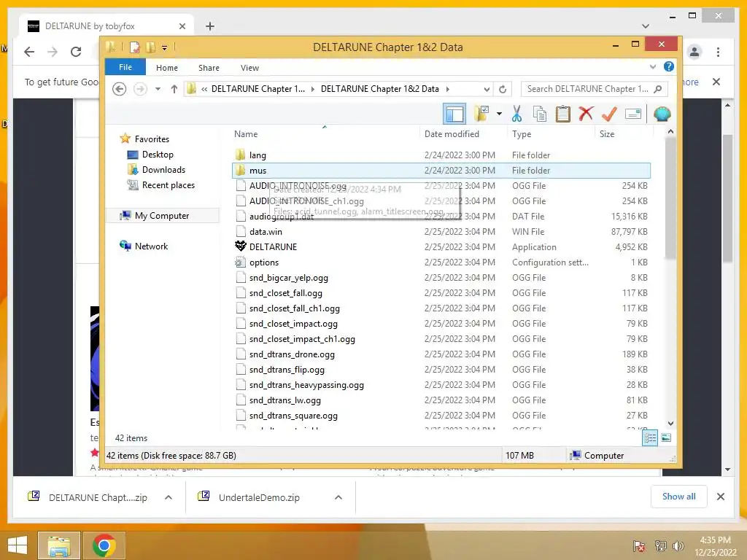Click the search field in Explorer
Screen dimensions: 747x560
[x=588, y=89]
